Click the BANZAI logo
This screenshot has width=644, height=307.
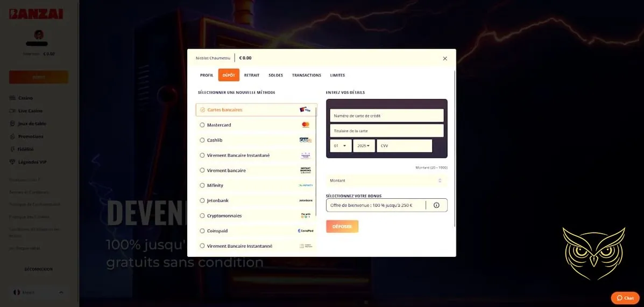[x=36, y=14]
